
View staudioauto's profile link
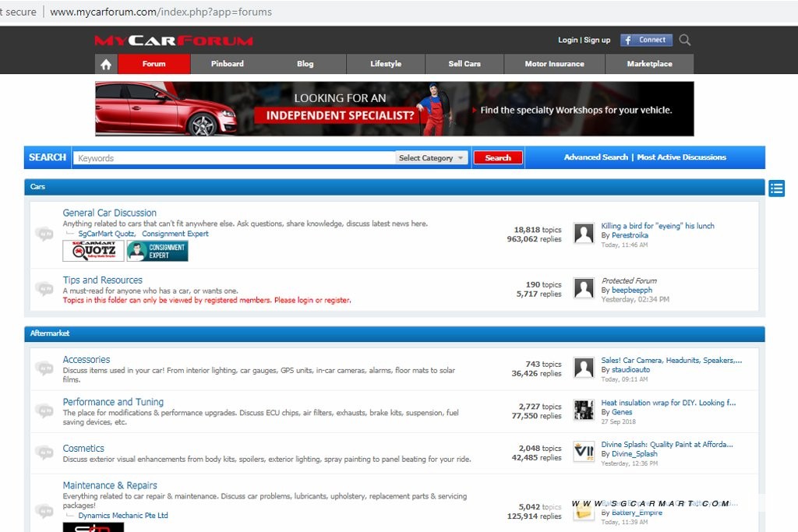coord(630,369)
